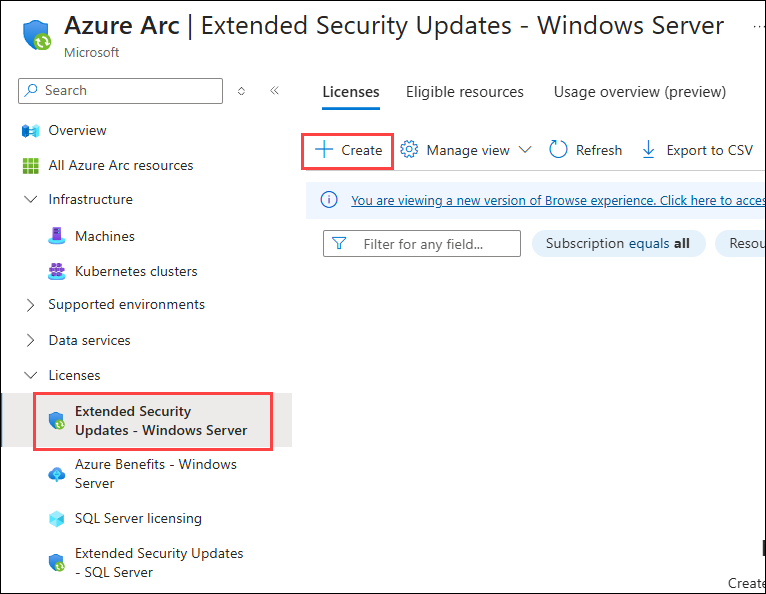Click the search magnifier icon in sidebar
Image resolution: width=766 pixels, height=594 pixels.
[x=31, y=90]
